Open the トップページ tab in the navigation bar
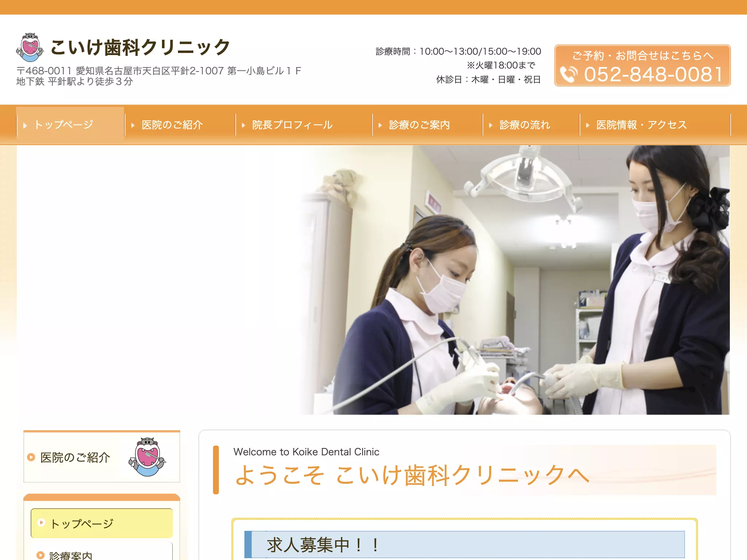747x560 pixels. pyautogui.click(x=70, y=124)
